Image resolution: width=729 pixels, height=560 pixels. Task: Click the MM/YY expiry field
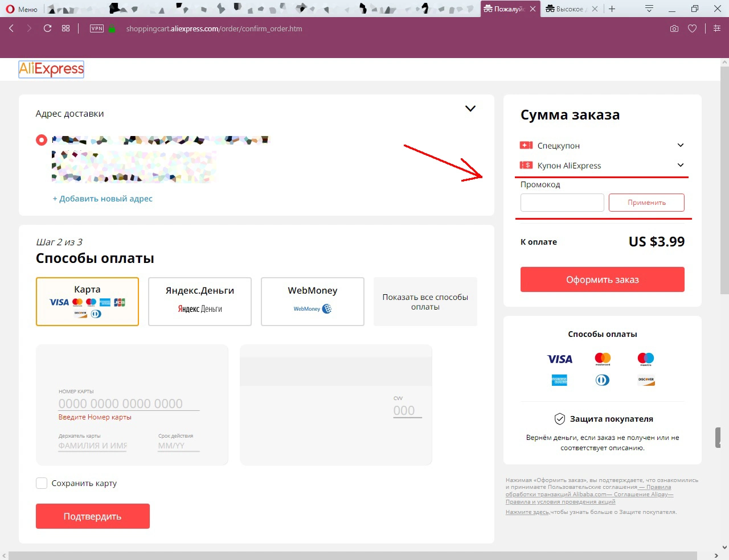pyautogui.click(x=179, y=446)
